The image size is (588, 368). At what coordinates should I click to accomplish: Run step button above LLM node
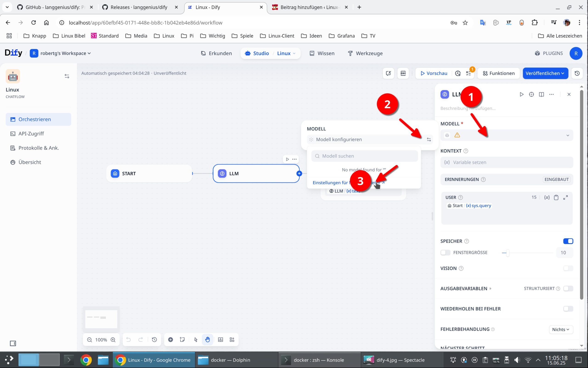click(x=287, y=159)
